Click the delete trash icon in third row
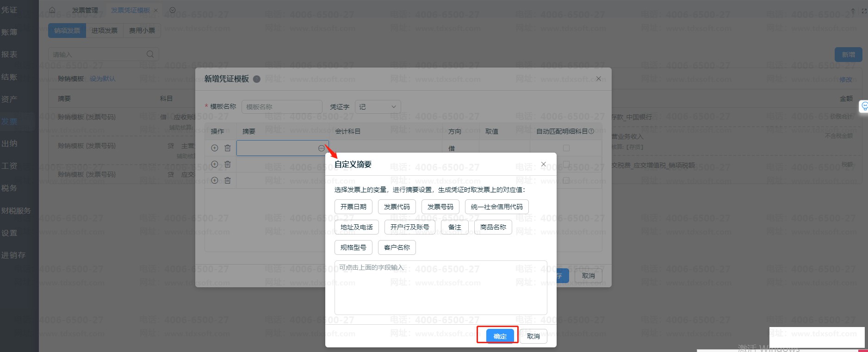Viewport: 868px width, 352px height. click(227, 180)
